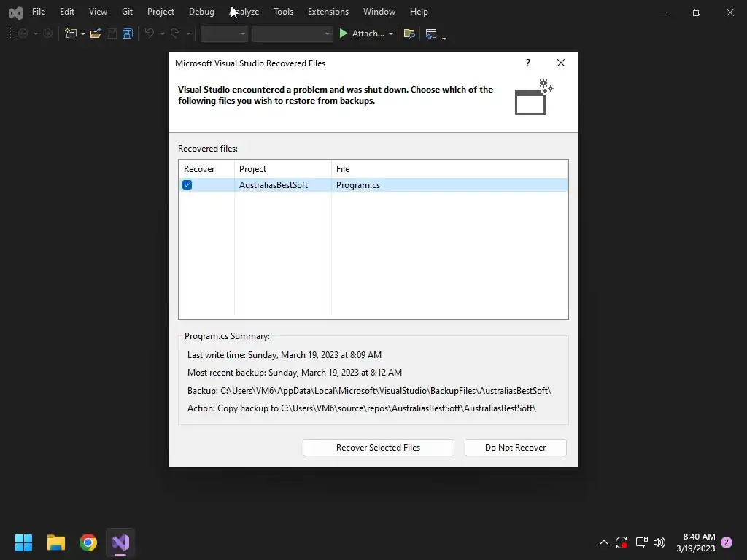Open File Explorer from taskbar

[55, 542]
